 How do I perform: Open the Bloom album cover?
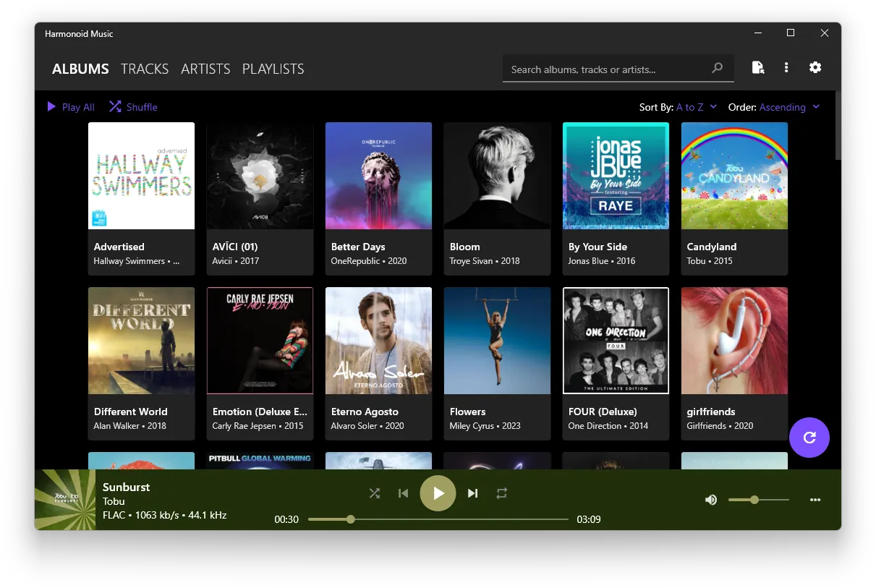(x=497, y=176)
